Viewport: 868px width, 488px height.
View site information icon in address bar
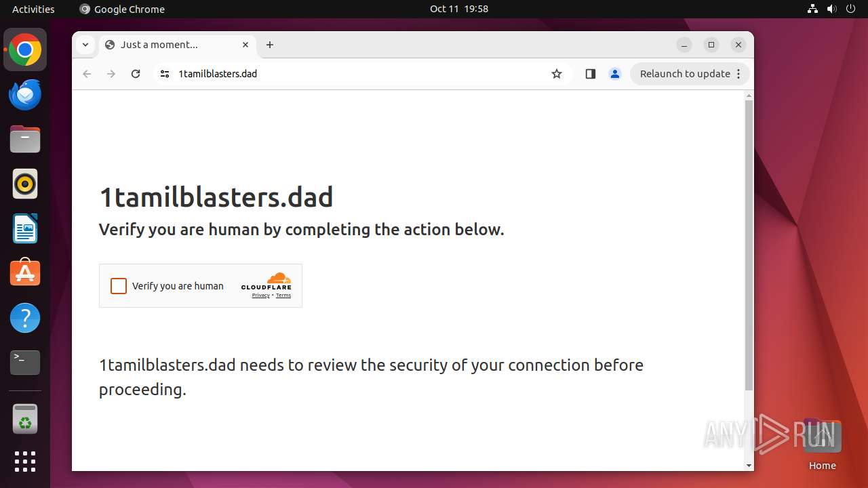(x=164, y=74)
